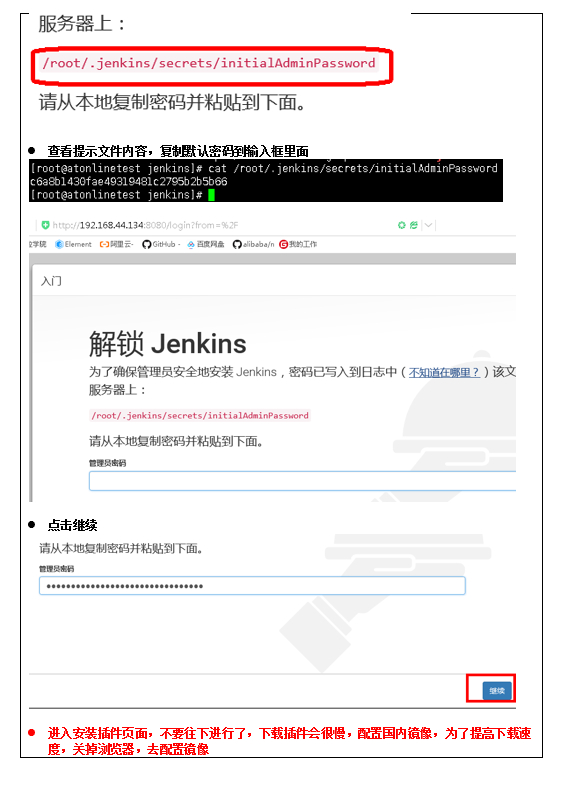The height and width of the screenshot is (793, 572).
Task: Click the 查看提示文件内容 bullet heading
Action: (178, 151)
